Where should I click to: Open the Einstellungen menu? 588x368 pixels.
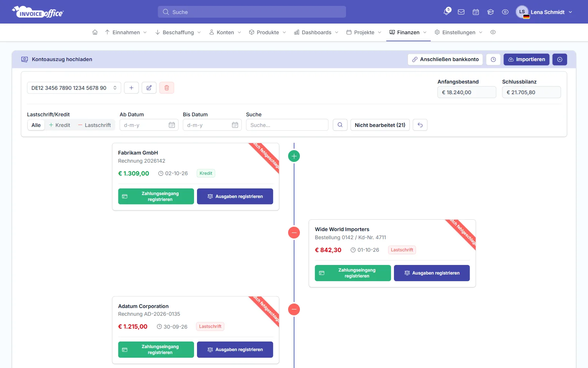tap(458, 32)
